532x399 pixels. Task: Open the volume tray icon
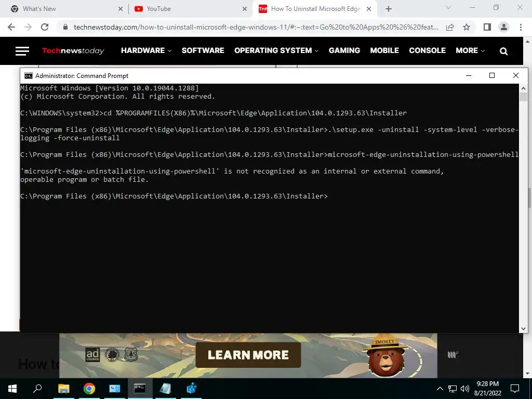(x=465, y=389)
